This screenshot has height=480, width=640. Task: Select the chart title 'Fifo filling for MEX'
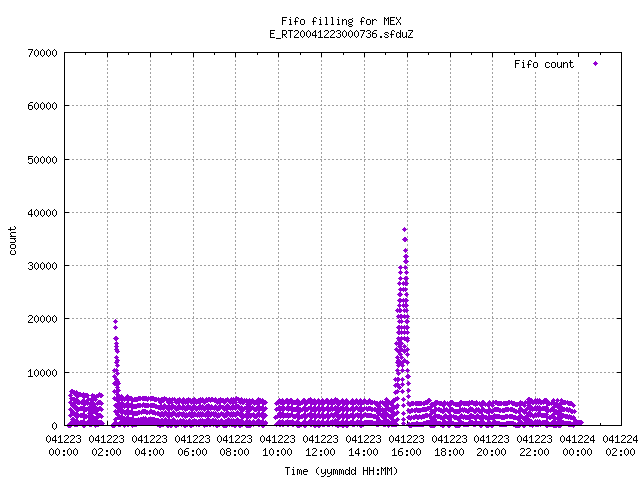(341, 21)
